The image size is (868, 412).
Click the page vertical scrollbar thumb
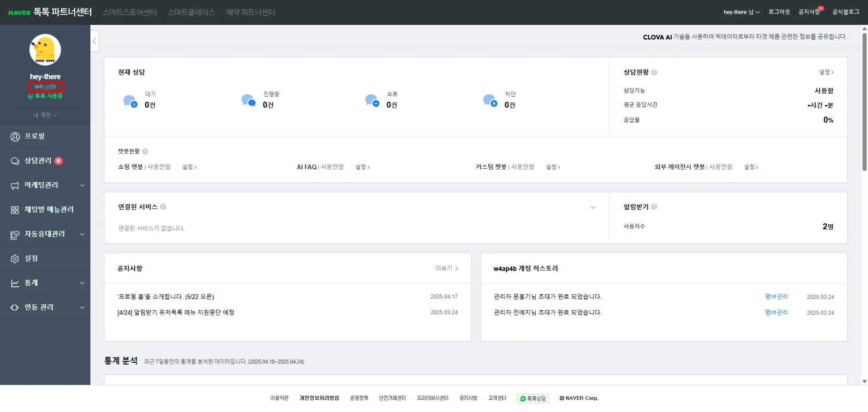pyautogui.click(x=864, y=102)
